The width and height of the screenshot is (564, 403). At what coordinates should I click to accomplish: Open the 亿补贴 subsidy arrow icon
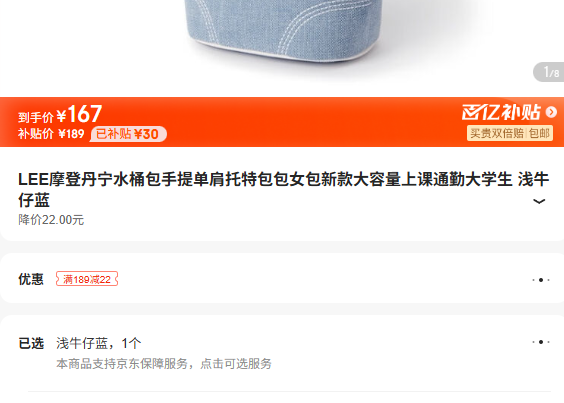click(551, 112)
